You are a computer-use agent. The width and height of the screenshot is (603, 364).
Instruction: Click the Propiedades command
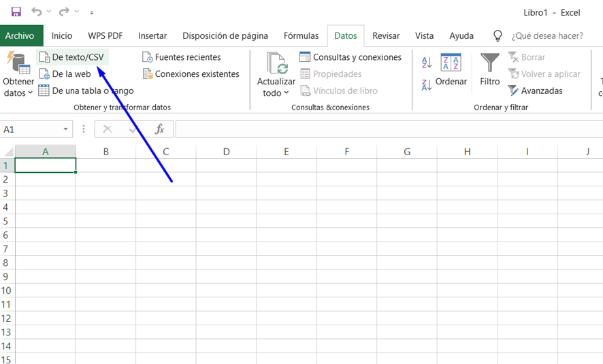pos(331,73)
